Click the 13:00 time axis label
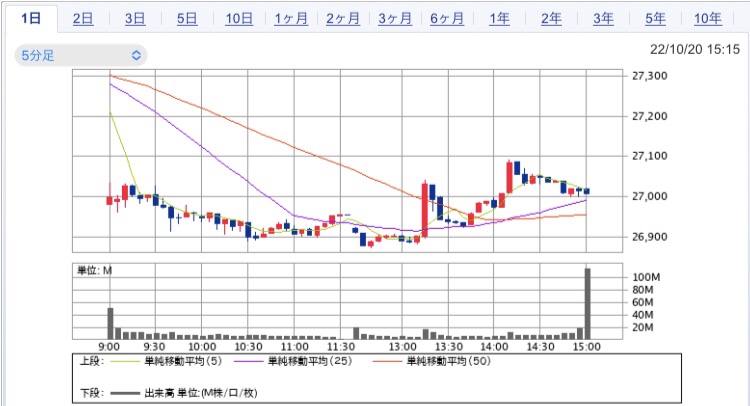This screenshot has height=406, width=750. pos(402,347)
